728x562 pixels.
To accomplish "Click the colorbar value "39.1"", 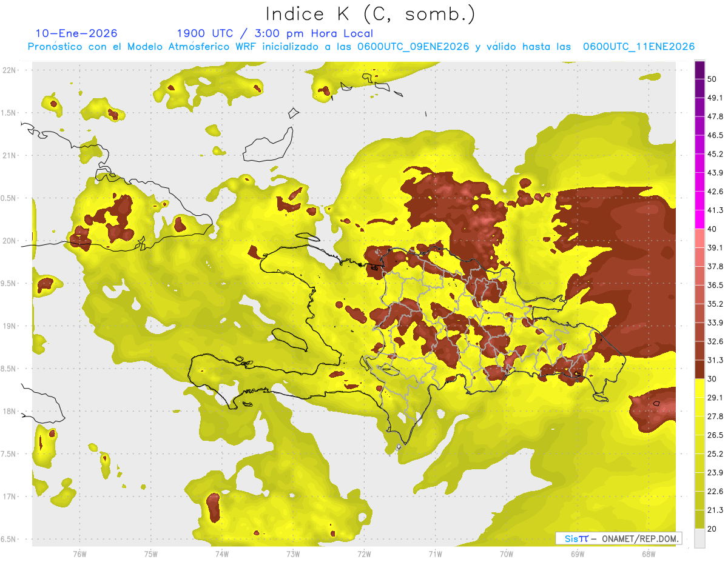I will pyautogui.click(x=715, y=248).
